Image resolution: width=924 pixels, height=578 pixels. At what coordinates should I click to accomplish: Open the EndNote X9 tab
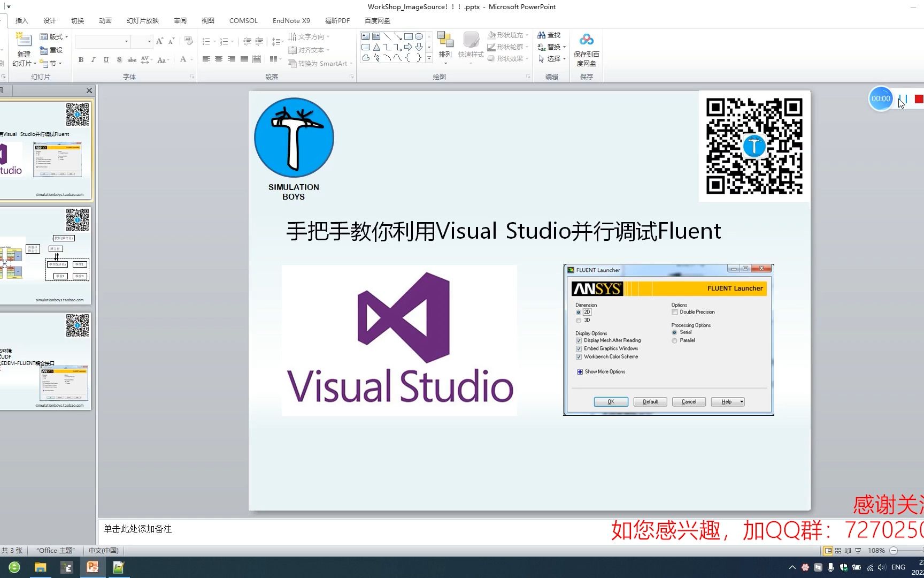pos(291,20)
